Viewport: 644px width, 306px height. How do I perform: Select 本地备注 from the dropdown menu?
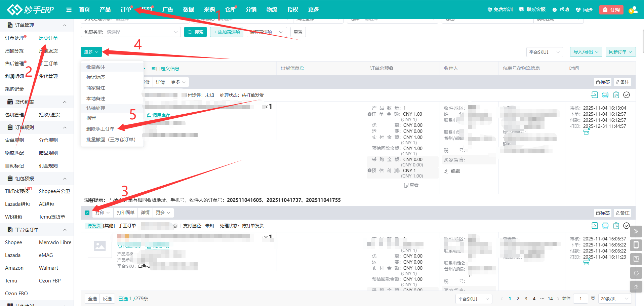[96, 99]
